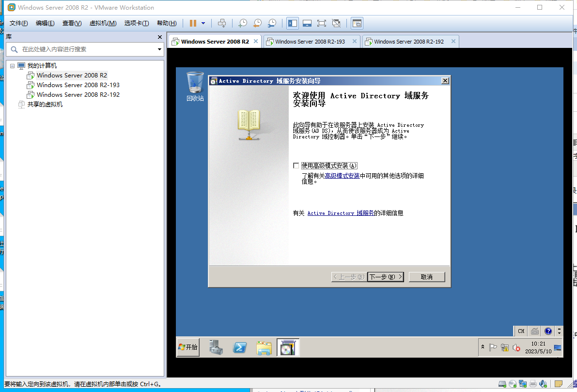Open the 文件(F) menu
Viewport: 577px width, 392px height.
[18, 23]
